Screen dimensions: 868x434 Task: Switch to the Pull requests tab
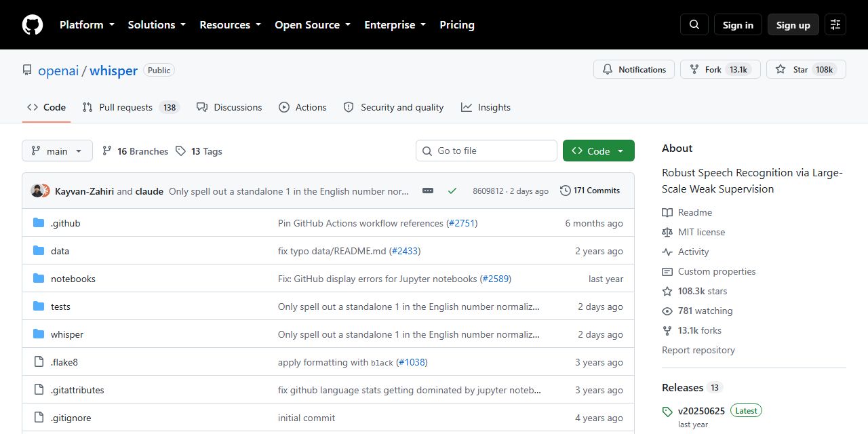pyautogui.click(x=131, y=107)
